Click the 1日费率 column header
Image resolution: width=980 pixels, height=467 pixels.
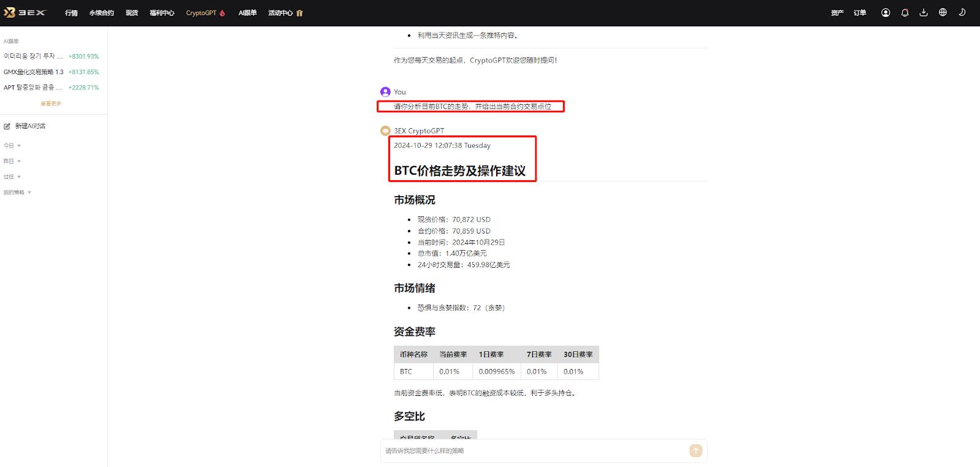pos(497,354)
